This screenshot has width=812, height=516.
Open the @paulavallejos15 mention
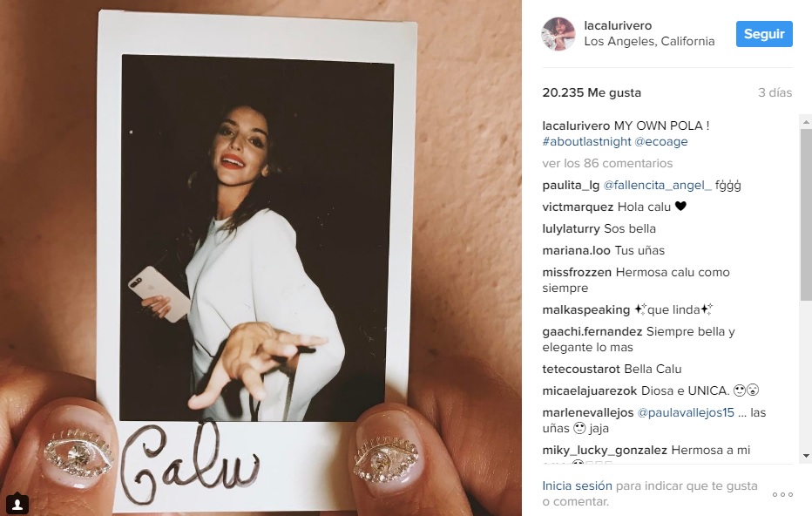686,413
